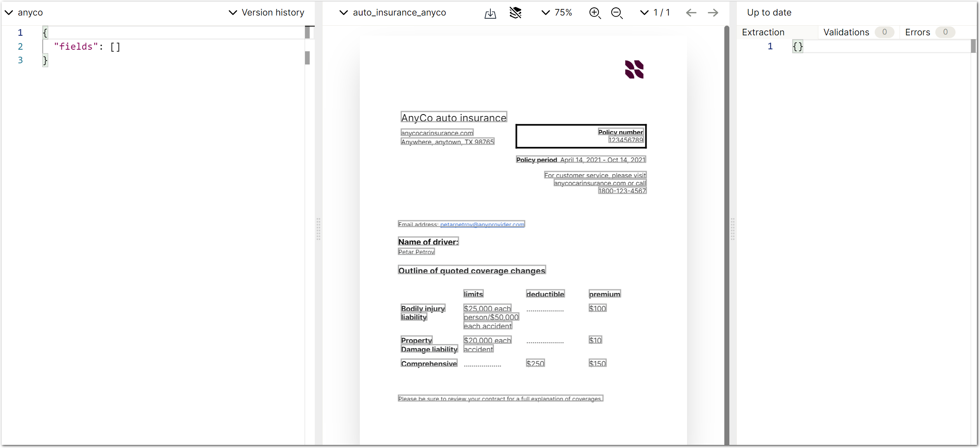Open the 1 / 1 page selector
The width and height of the screenshot is (980, 448).
(655, 13)
